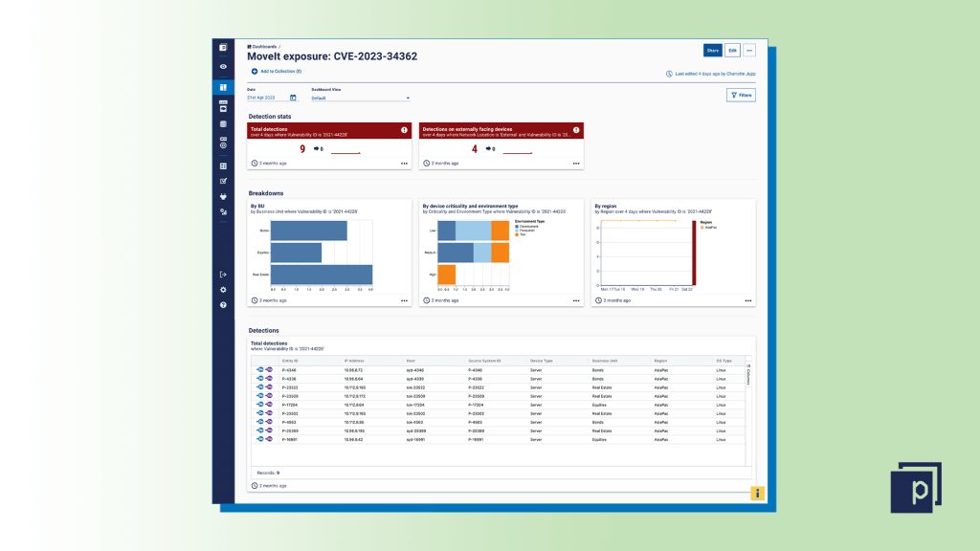Click the Equities bar in By BU chart

tap(297, 253)
